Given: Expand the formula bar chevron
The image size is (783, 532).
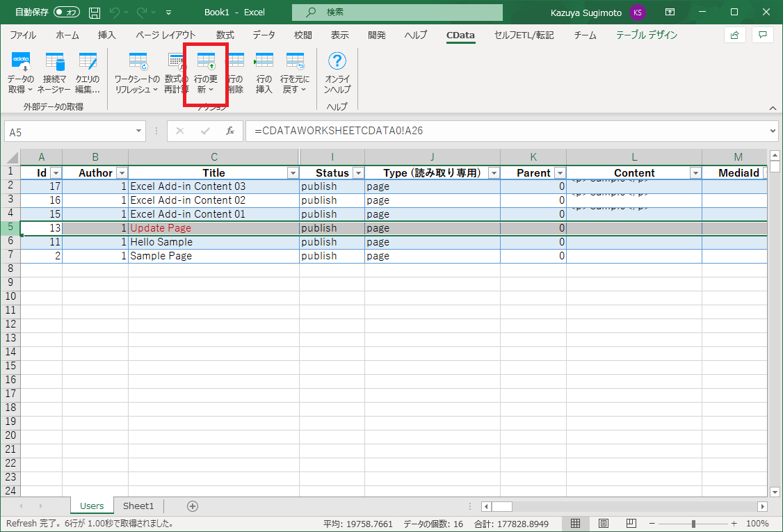Looking at the screenshot, I should coord(773,131).
